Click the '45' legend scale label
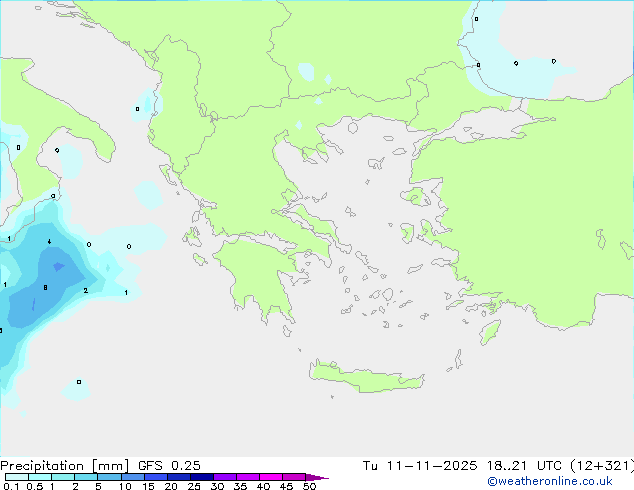 click(286, 486)
